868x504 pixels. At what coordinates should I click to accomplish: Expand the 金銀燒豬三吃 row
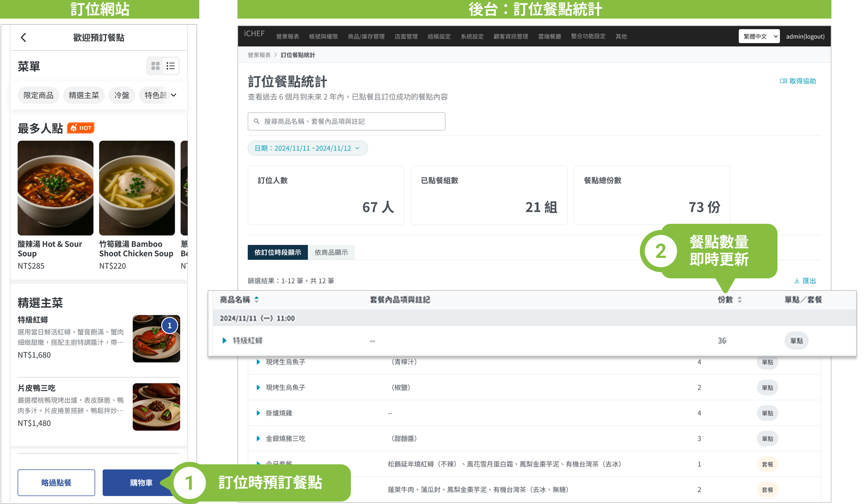258,439
